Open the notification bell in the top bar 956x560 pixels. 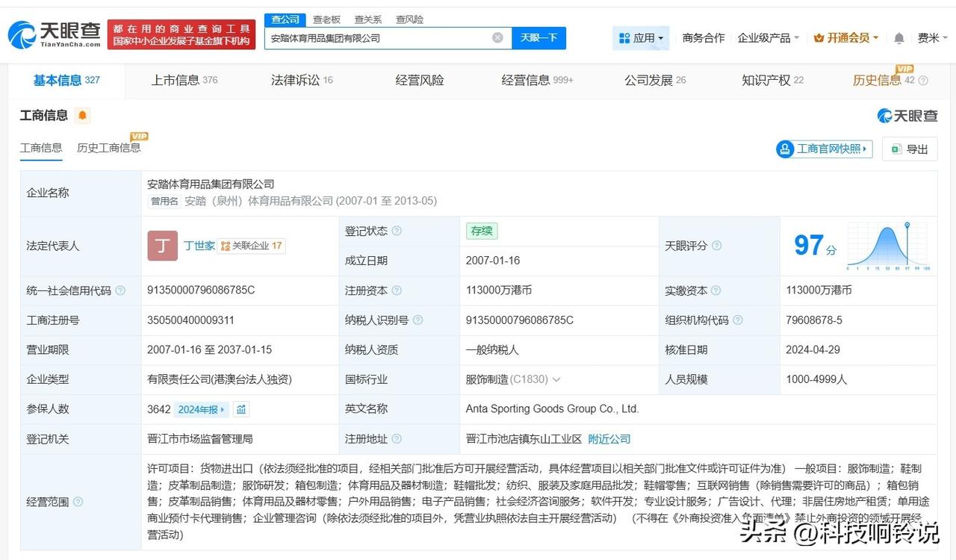pos(898,37)
